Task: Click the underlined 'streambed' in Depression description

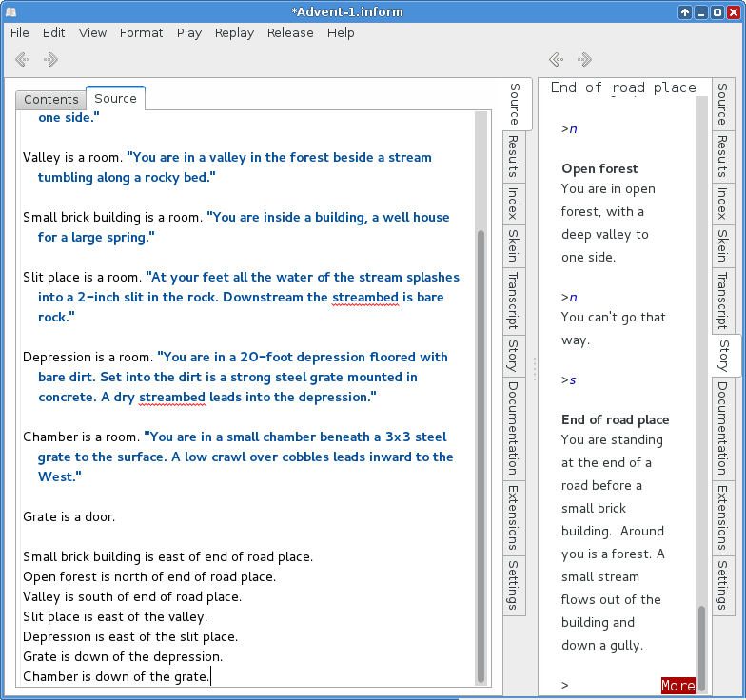Action: point(171,398)
